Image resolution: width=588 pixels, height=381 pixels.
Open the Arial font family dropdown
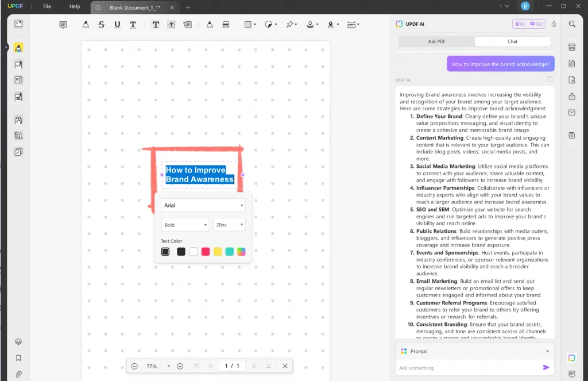[x=203, y=205]
